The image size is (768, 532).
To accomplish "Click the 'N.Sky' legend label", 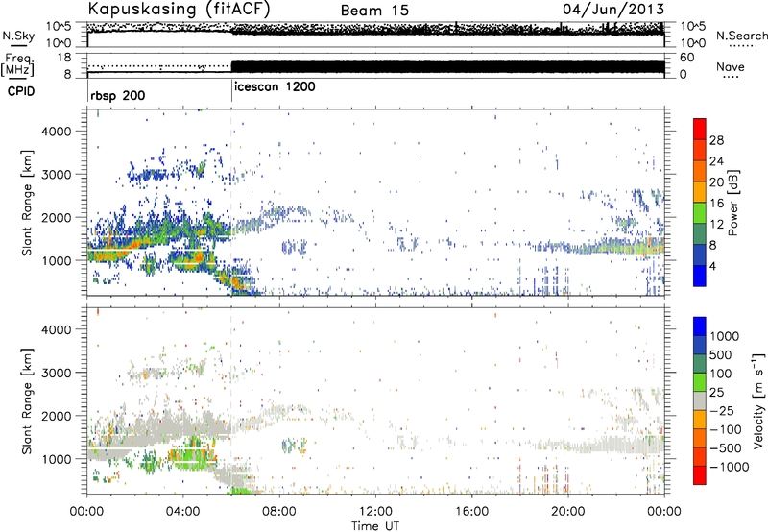I will (18, 36).
